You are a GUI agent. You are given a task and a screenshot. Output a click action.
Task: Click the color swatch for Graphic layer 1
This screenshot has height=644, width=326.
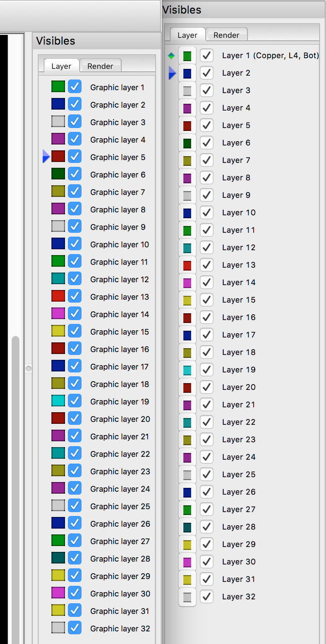click(58, 87)
